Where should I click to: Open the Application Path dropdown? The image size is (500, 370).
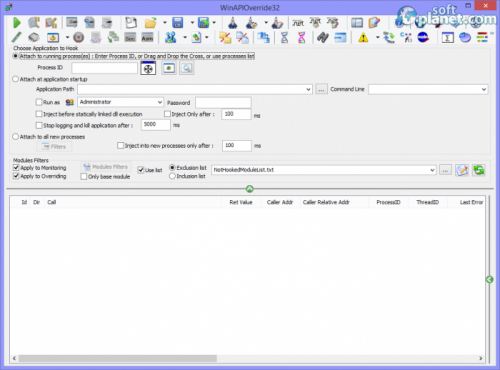(x=308, y=89)
